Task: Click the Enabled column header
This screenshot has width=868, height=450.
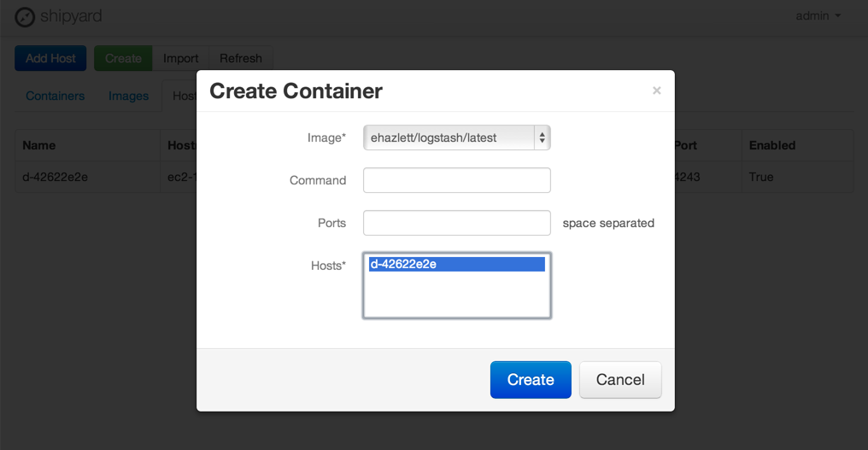Action: tap(771, 145)
